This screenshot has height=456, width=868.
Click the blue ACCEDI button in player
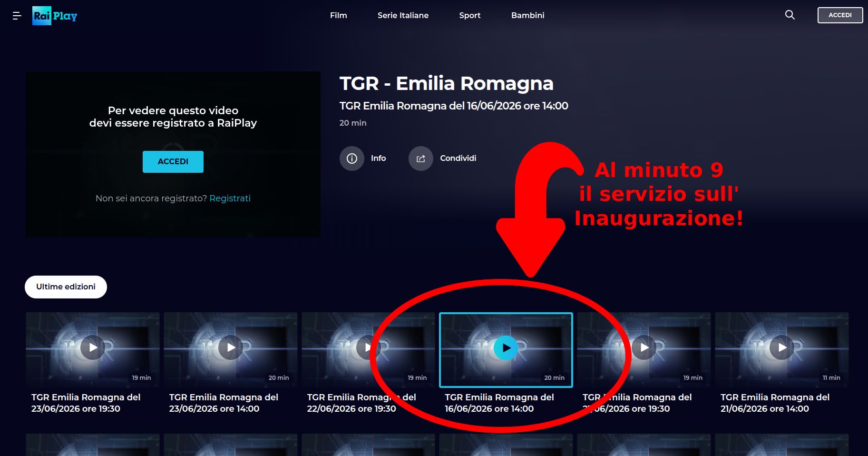pos(173,162)
